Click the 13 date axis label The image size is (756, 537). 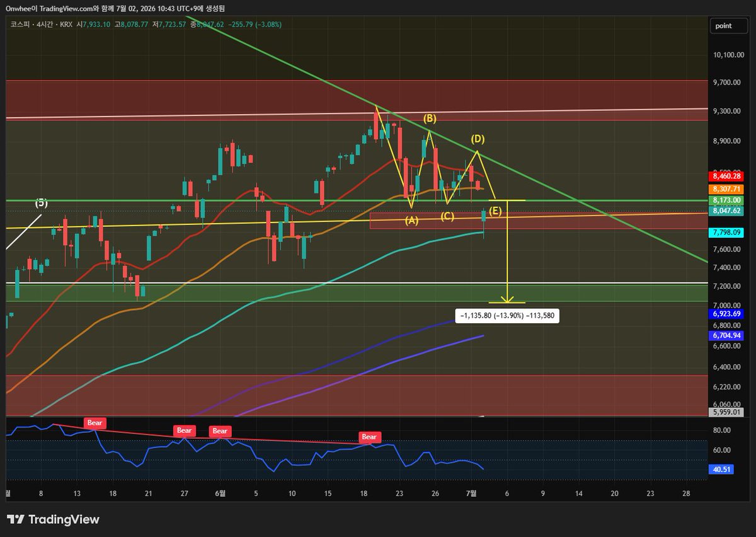(76, 494)
